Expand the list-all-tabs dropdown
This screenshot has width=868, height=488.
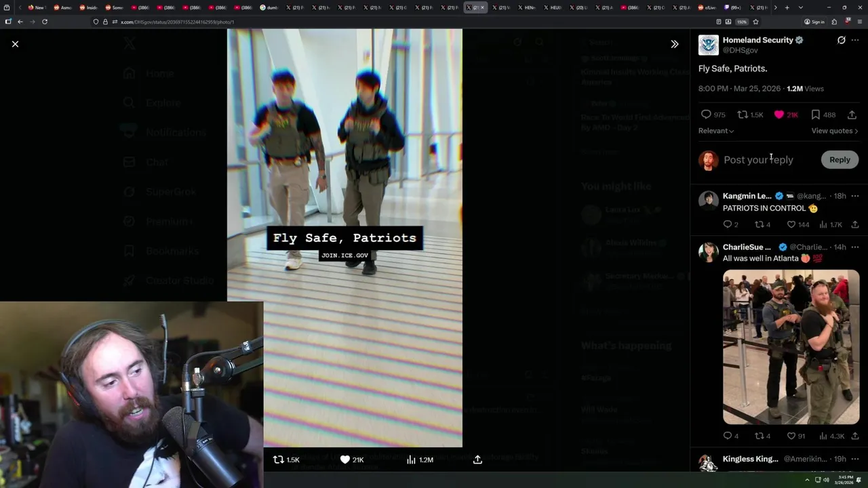(800, 7)
